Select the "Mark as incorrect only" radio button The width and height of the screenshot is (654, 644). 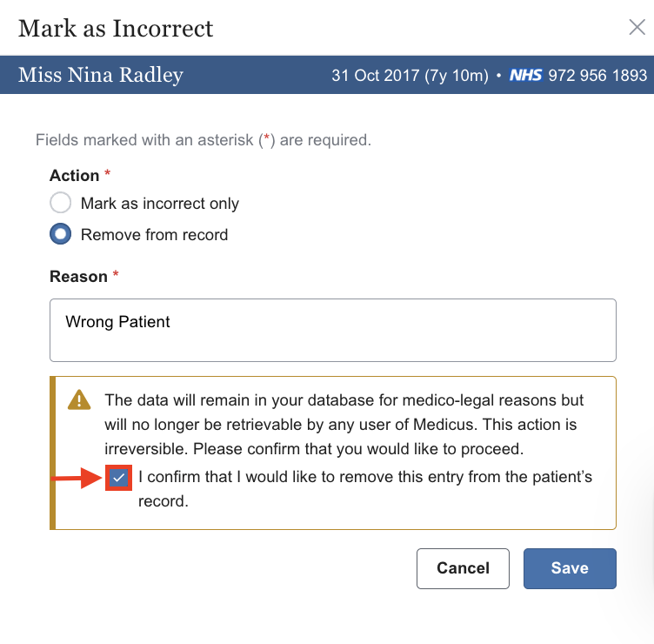[60, 204]
